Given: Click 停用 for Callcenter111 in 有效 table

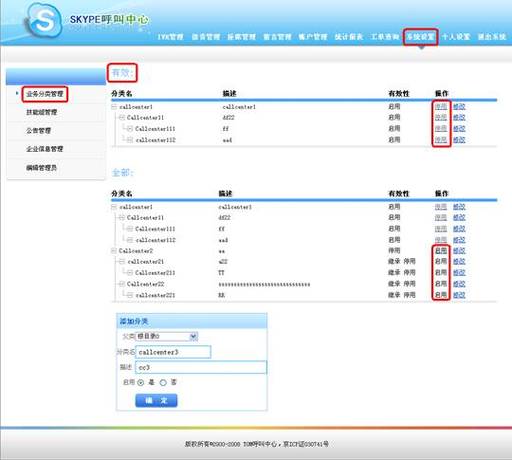Looking at the screenshot, I should [x=441, y=129].
